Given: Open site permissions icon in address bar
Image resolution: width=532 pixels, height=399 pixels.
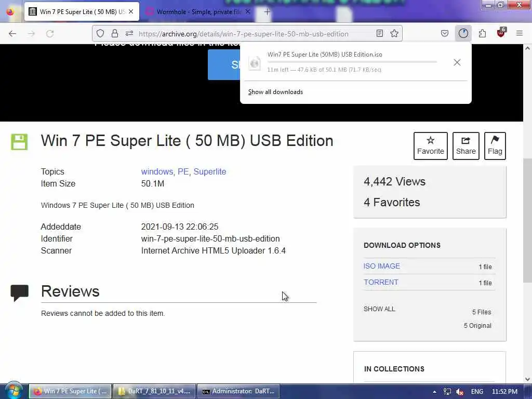Looking at the screenshot, I should click(129, 33).
